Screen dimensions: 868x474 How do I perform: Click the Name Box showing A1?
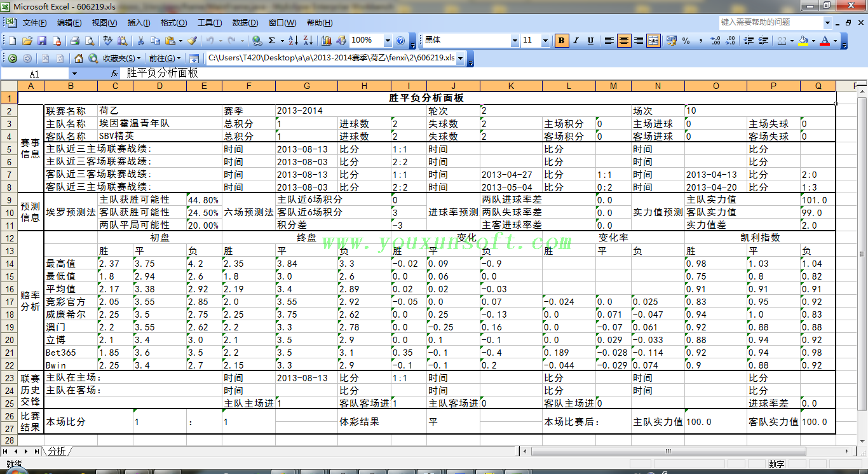tap(36, 74)
